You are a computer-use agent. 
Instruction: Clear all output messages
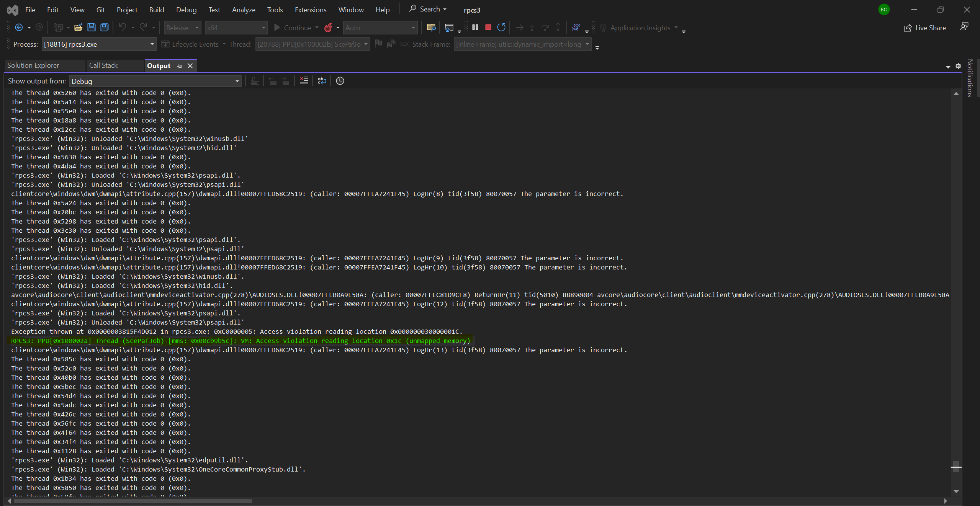coord(304,80)
